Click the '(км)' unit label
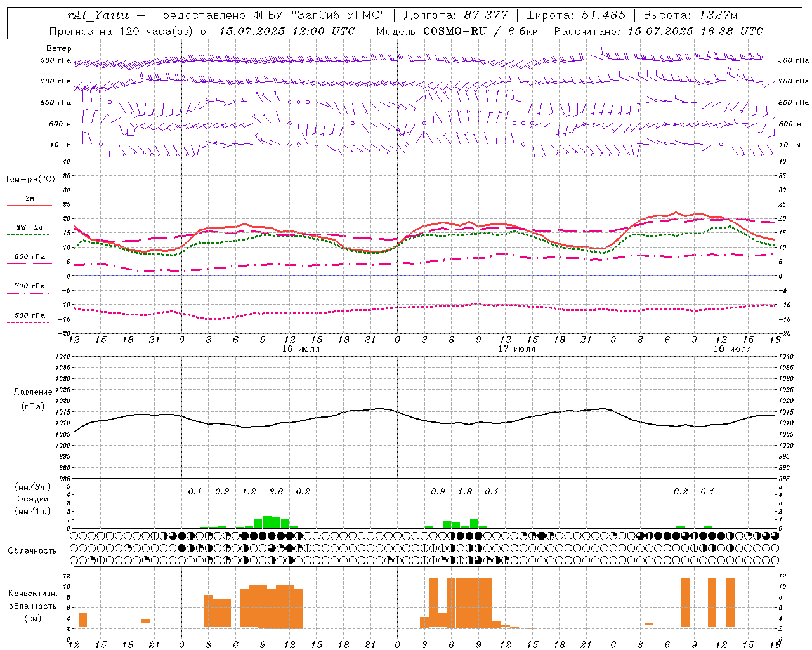The height and width of the screenshot is (650, 812). point(32,618)
